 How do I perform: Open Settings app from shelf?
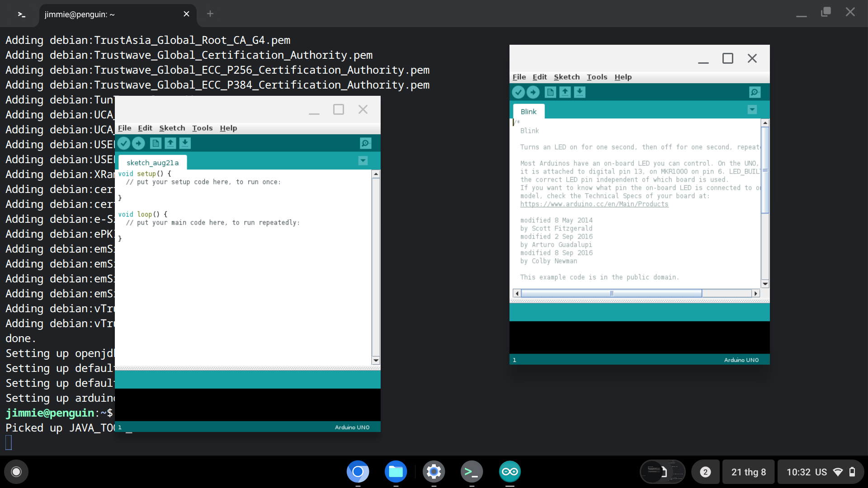click(434, 472)
